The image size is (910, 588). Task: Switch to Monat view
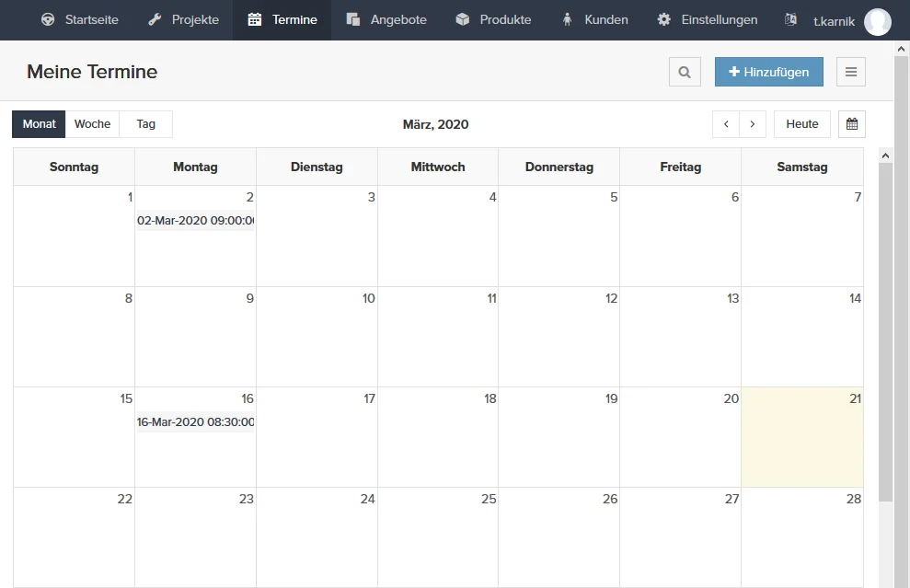pyautogui.click(x=39, y=124)
